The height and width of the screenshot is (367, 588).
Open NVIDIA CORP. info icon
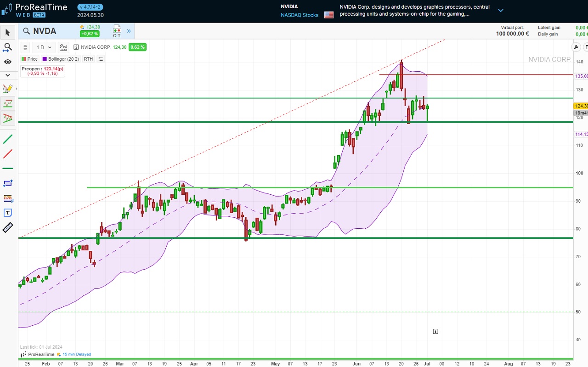pyautogui.click(x=76, y=47)
